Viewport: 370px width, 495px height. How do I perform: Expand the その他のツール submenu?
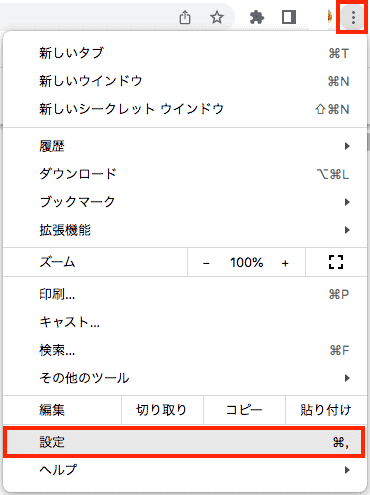point(185,378)
